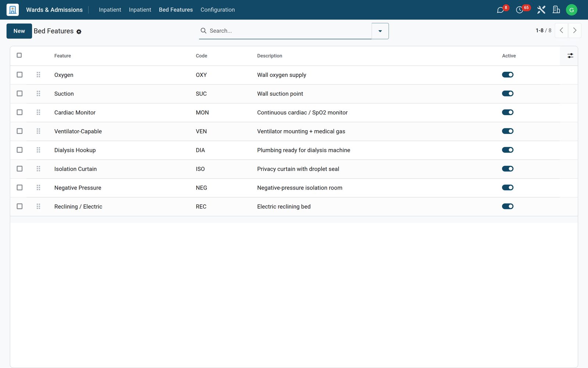Grab the drag handle for Oxygen row
Screen dimensions: 588x368
pos(38,75)
